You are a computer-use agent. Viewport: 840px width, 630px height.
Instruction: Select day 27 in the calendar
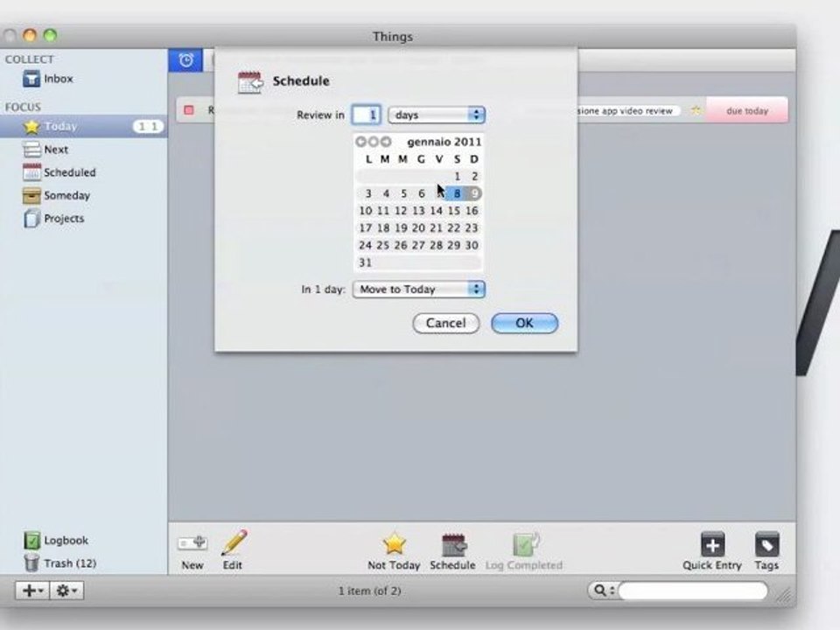coord(418,245)
